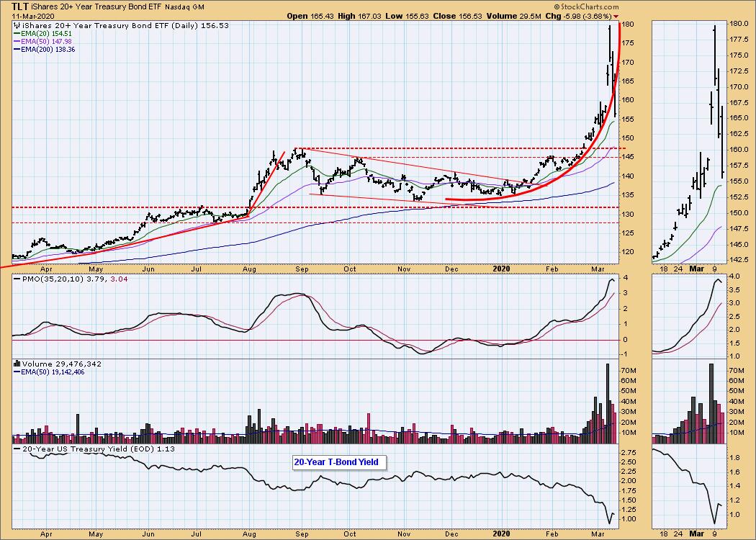The image size is (756, 540).
Task: Click the 3.5 label on the zoomed PMO axis
Action: pyautogui.click(x=735, y=290)
